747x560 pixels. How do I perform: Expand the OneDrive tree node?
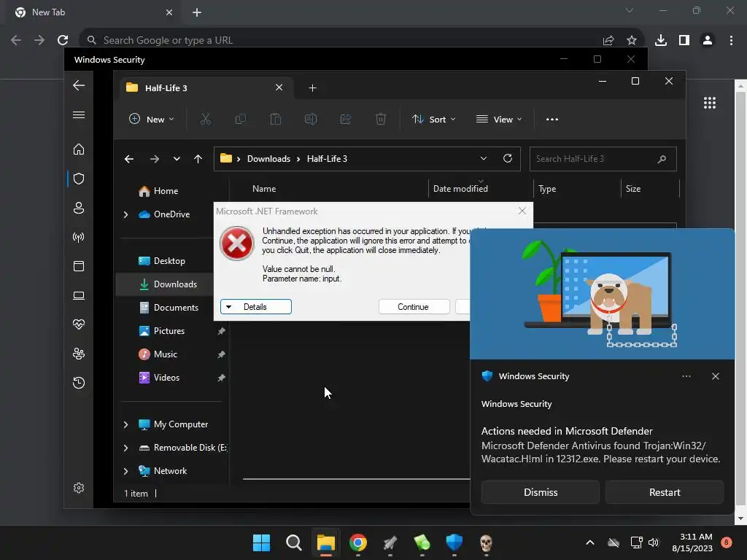[125, 215]
